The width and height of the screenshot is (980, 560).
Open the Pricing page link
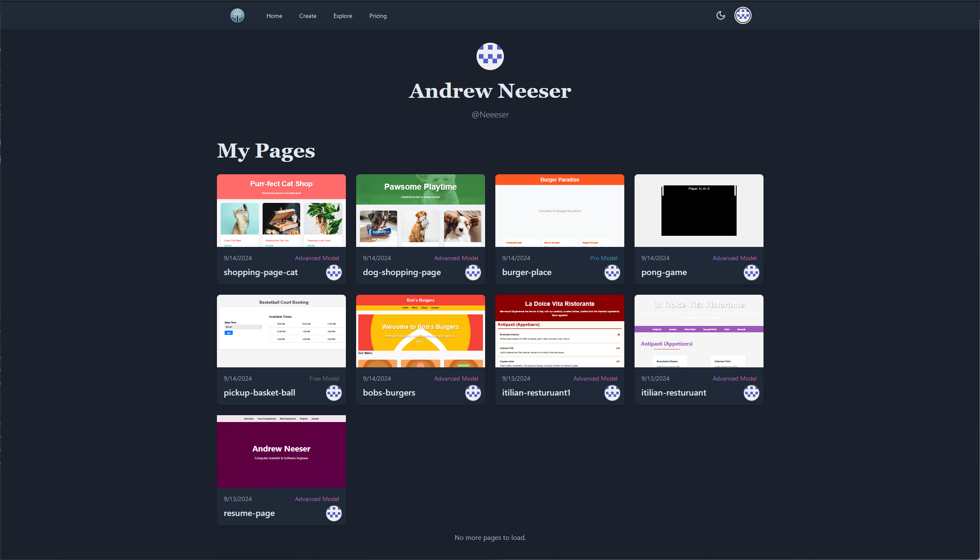tap(378, 16)
